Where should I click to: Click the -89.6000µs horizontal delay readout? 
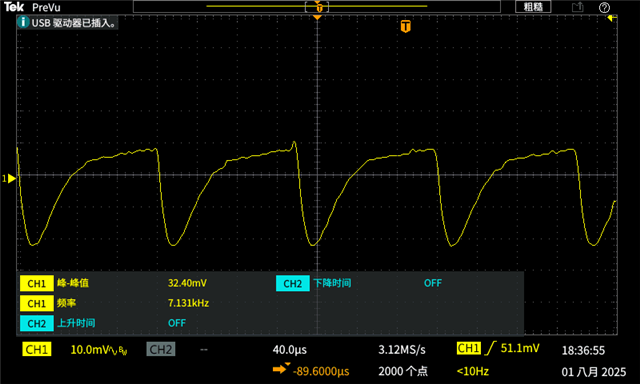321,371
